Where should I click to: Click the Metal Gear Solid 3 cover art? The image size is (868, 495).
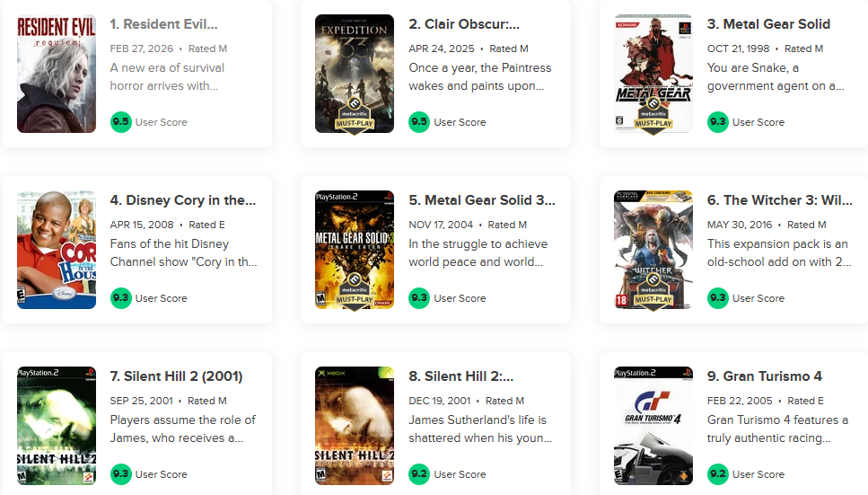click(355, 250)
